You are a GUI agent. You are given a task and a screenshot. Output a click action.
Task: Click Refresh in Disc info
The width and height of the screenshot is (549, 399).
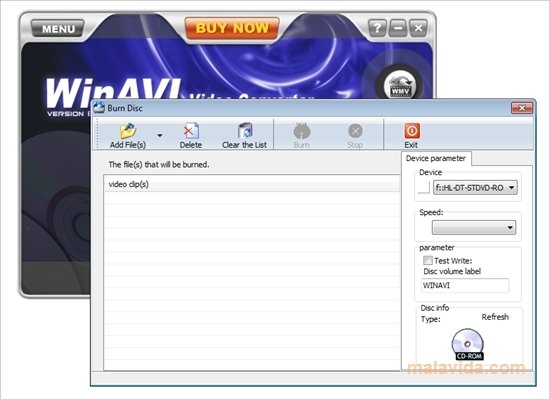[x=495, y=317]
